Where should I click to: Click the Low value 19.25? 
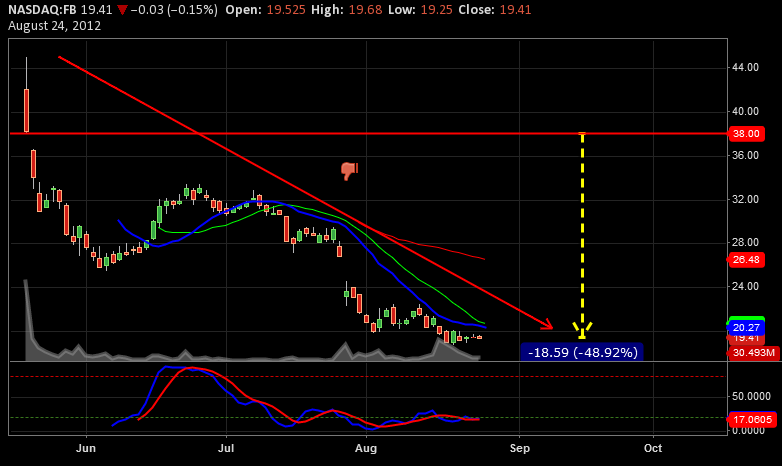(436, 9)
